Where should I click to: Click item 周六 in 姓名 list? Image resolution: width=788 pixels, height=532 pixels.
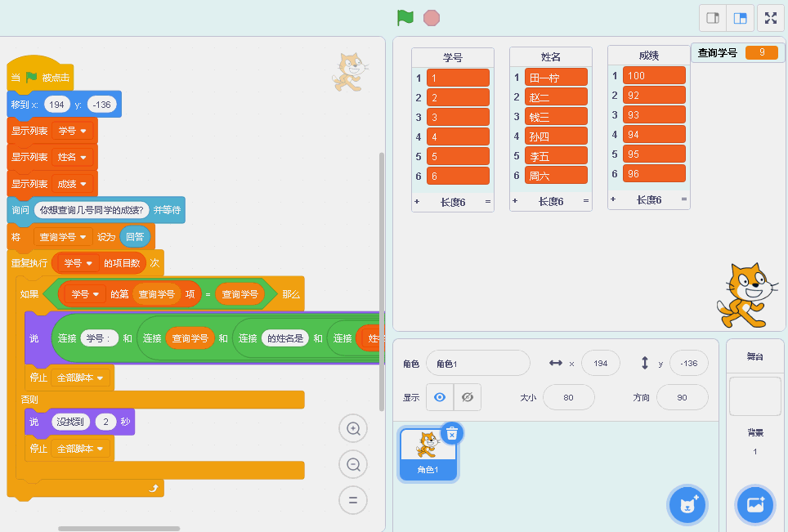tap(556, 176)
